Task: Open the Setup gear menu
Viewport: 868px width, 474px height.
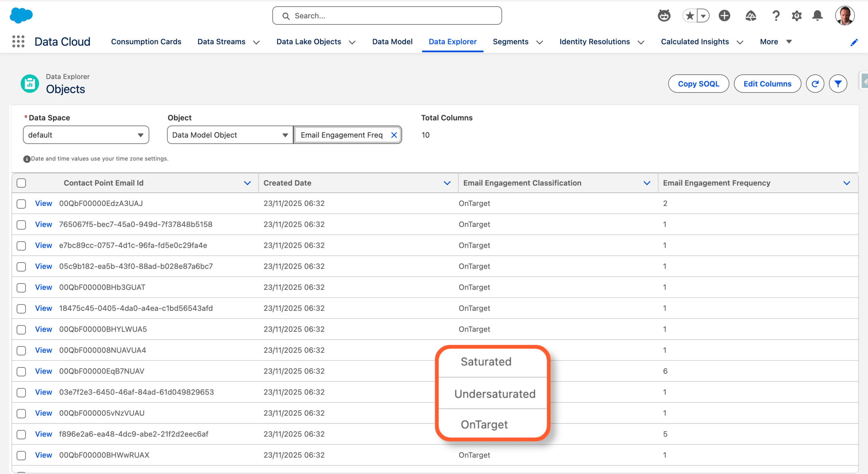Action: click(x=796, y=16)
